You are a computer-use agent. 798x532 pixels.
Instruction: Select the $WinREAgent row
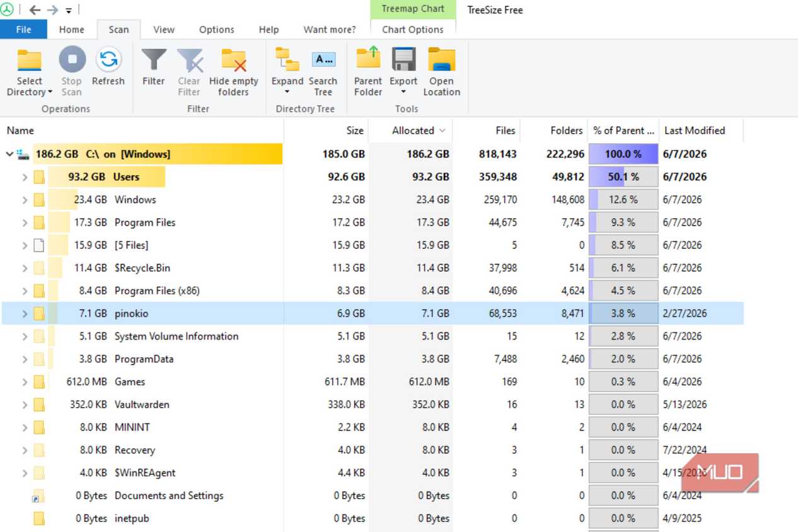pyautogui.click(x=373, y=473)
